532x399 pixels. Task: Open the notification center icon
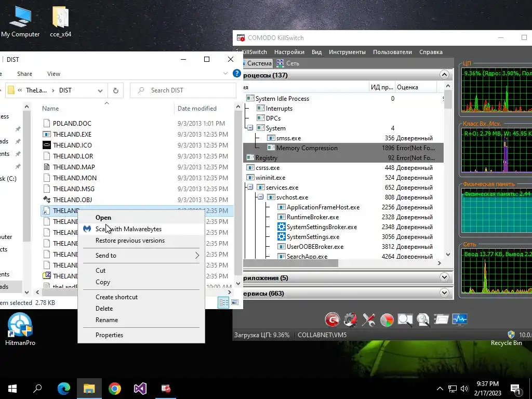[515, 389]
